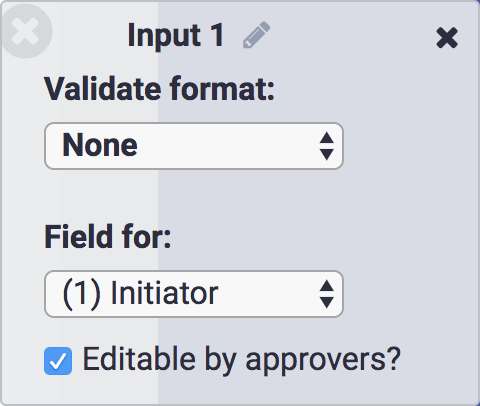The image size is (480, 406).
Task: Click the up-down arrows on Initiator selector
Action: click(327, 294)
